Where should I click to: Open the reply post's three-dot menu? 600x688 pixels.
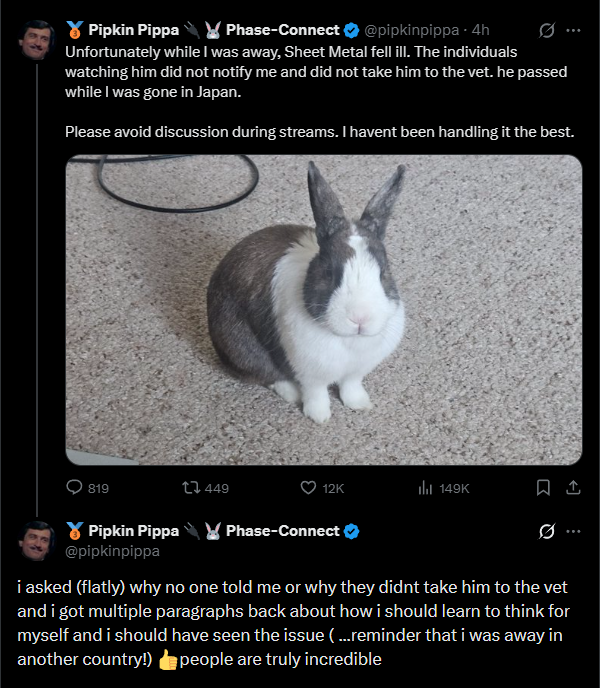tap(573, 531)
